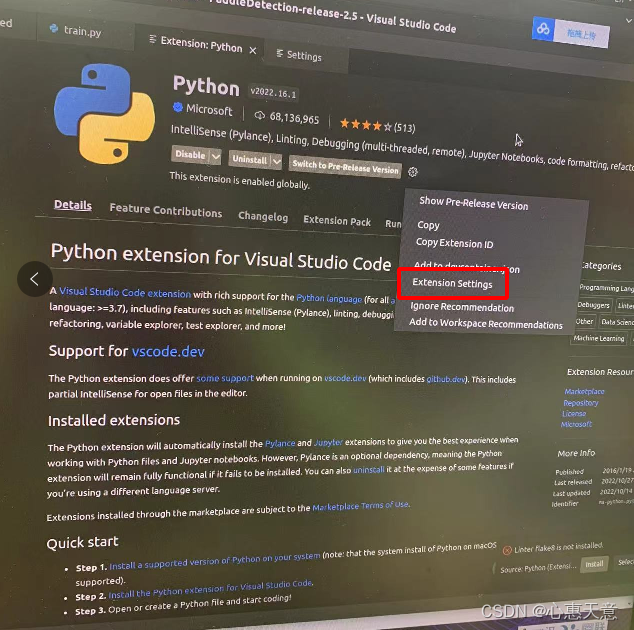This screenshot has width=634, height=630.
Task: Open the Marketplace Terms of Use link
Action: [x=361, y=506]
